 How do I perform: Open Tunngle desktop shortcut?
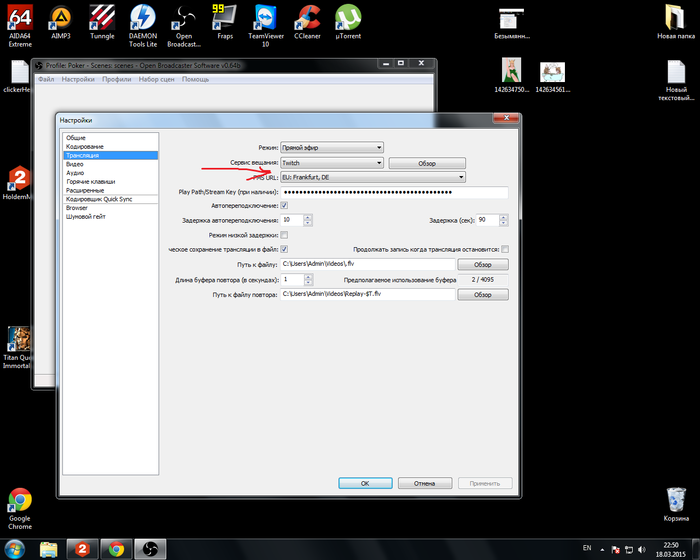pyautogui.click(x=102, y=22)
